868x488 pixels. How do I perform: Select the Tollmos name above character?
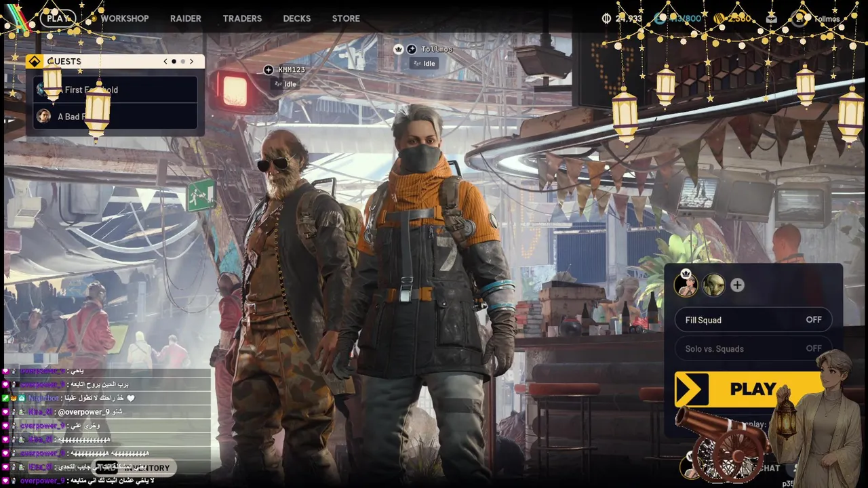[x=437, y=49]
